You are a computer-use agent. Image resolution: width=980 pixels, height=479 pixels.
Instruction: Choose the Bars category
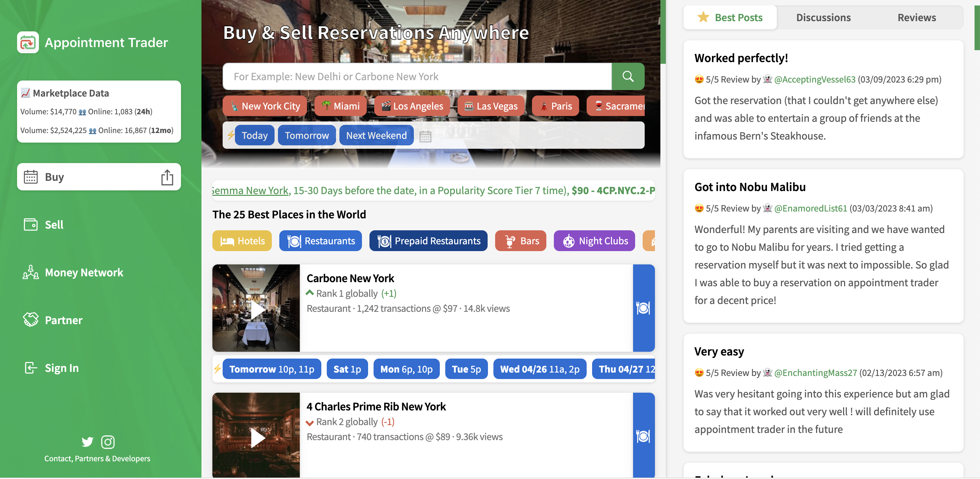(x=520, y=241)
